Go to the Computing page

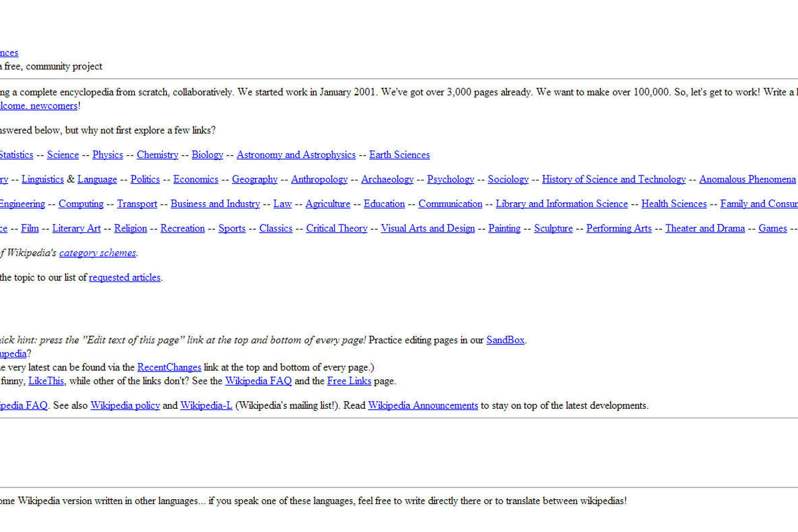click(x=81, y=203)
